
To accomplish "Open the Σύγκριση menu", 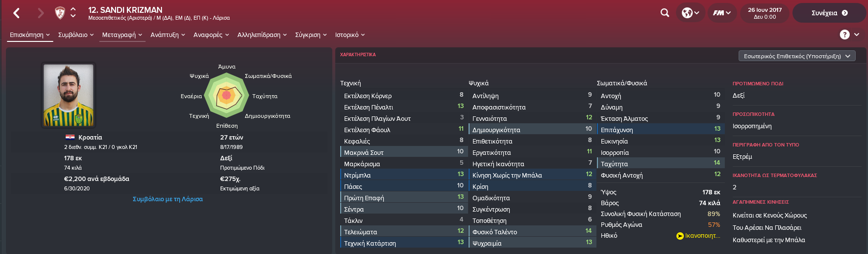I will tap(311, 35).
